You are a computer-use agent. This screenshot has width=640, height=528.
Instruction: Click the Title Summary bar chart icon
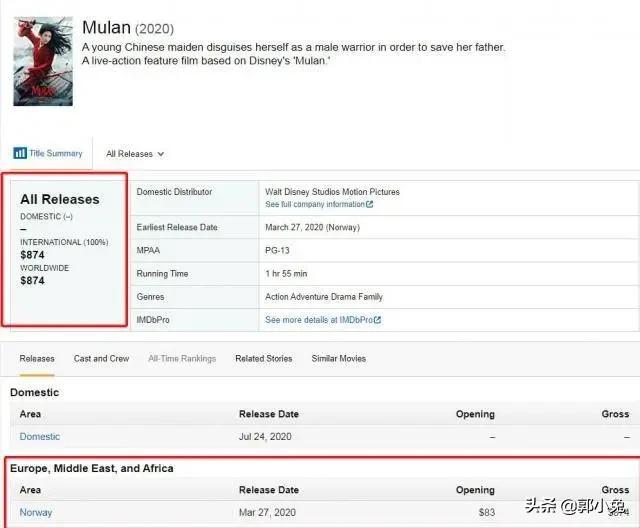20,153
